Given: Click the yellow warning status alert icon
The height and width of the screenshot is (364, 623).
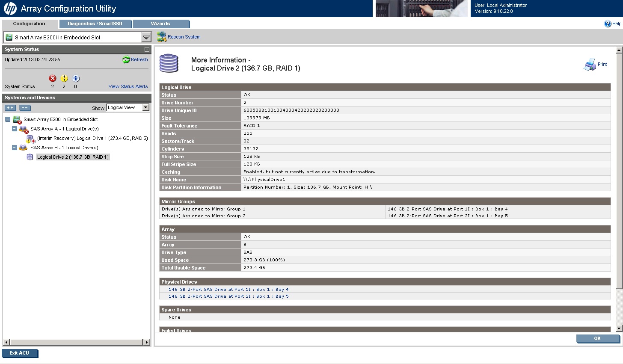Looking at the screenshot, I should (x=64, y=78).
